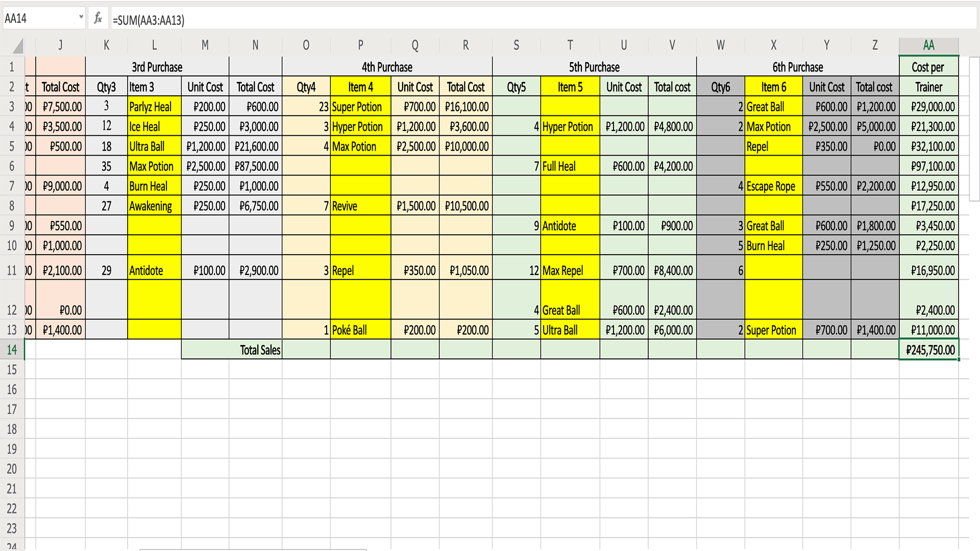
Task: Click the 'Item 5' header cell
Action: tap(570, 87)
